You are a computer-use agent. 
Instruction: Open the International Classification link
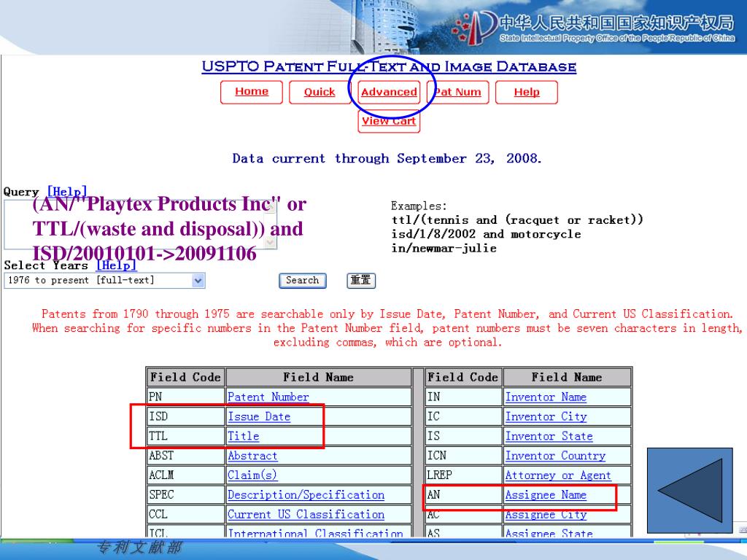pyautogui.click(x=315, y=533)
